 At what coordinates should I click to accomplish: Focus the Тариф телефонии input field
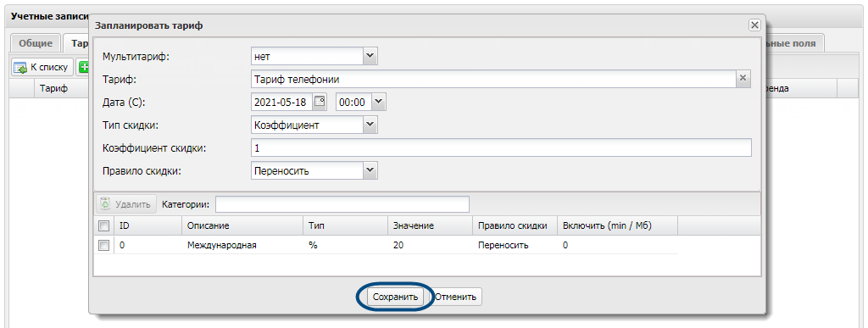tap(492, 79)
